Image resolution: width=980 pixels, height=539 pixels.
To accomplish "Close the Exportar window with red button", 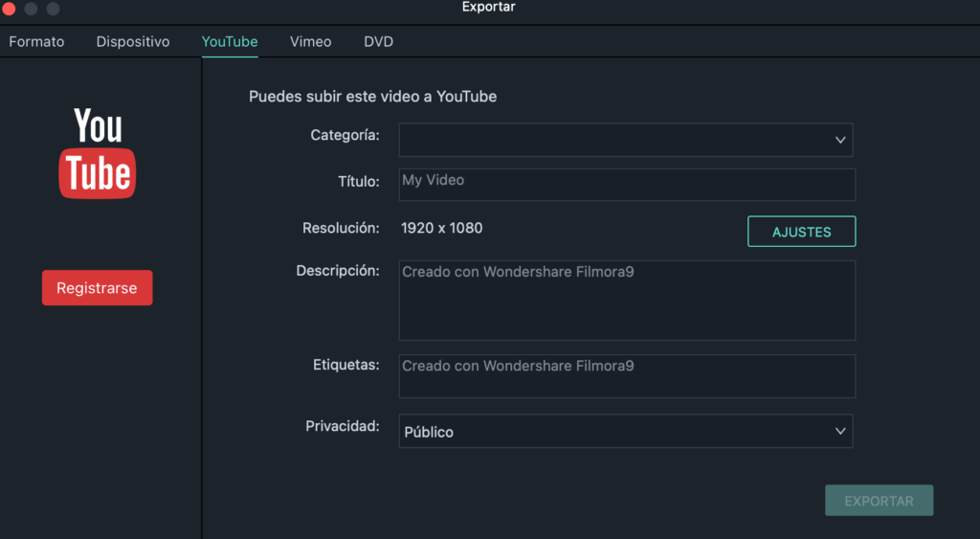I will click(x=9, y=8).
